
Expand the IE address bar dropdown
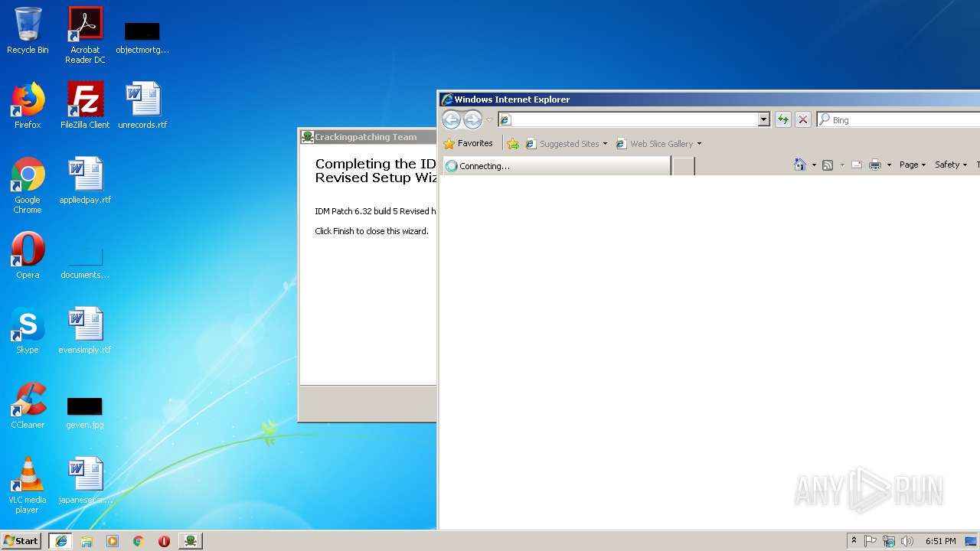[x=763, y=119]
